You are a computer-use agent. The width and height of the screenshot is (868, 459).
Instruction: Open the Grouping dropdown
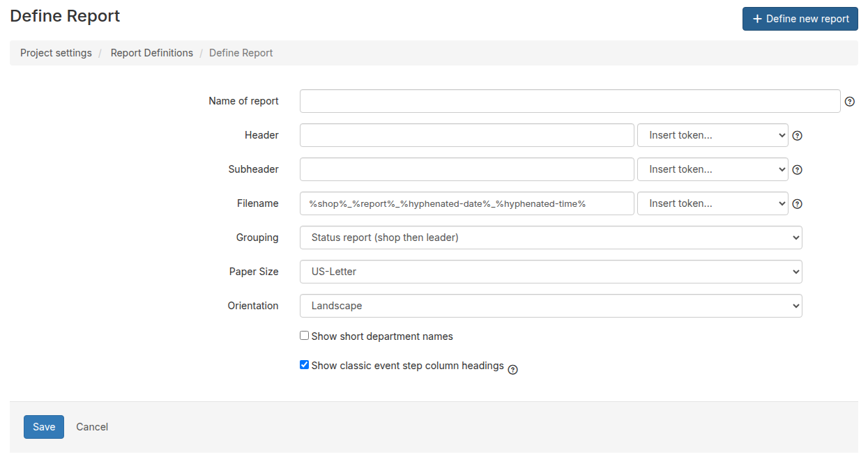pyautogui.click(x=551, y=238)
